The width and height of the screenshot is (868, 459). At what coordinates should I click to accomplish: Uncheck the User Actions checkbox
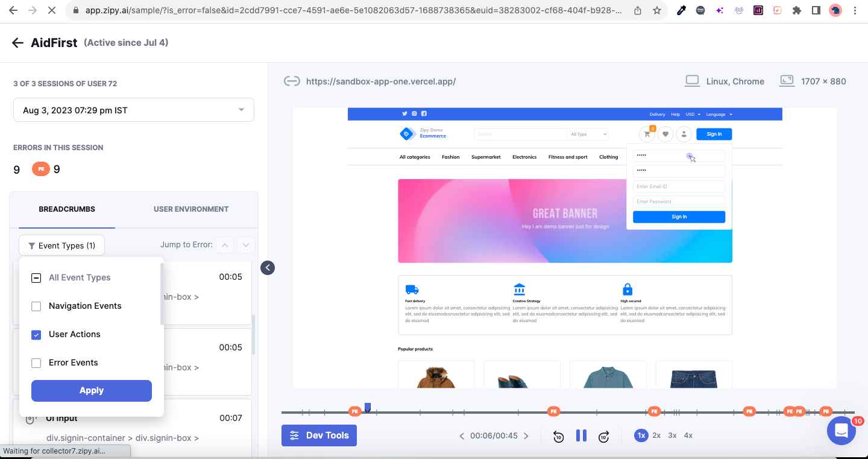[36, 334]
